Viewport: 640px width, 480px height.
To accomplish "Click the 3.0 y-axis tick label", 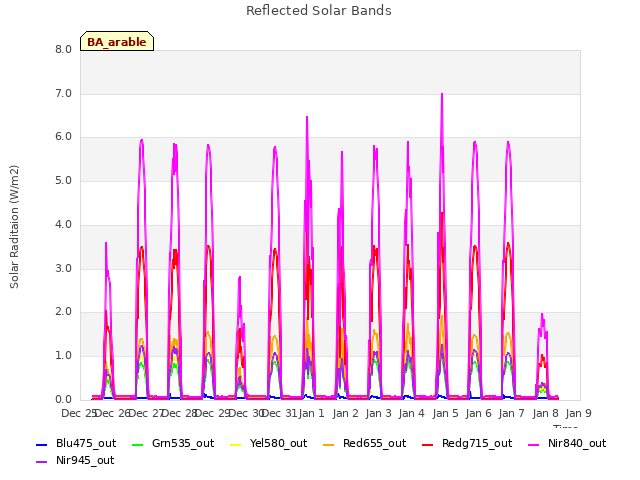I will click(63, 269).
